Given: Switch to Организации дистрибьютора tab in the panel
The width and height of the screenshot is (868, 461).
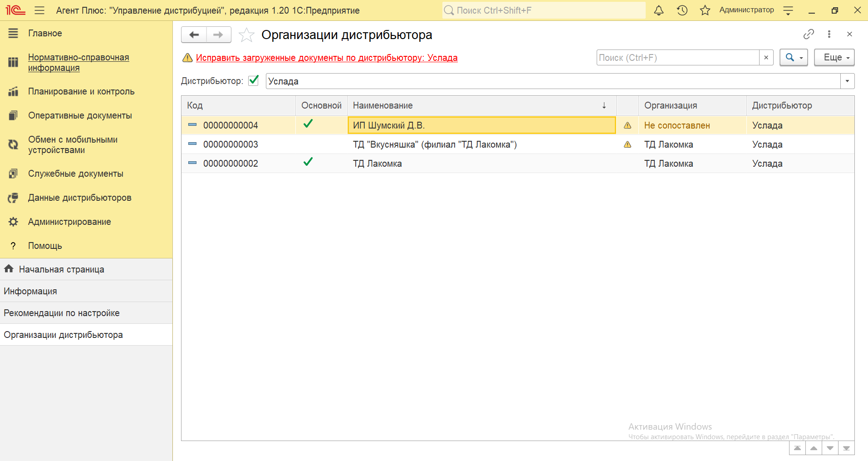Looking at the screenshot, I should 86,335.
